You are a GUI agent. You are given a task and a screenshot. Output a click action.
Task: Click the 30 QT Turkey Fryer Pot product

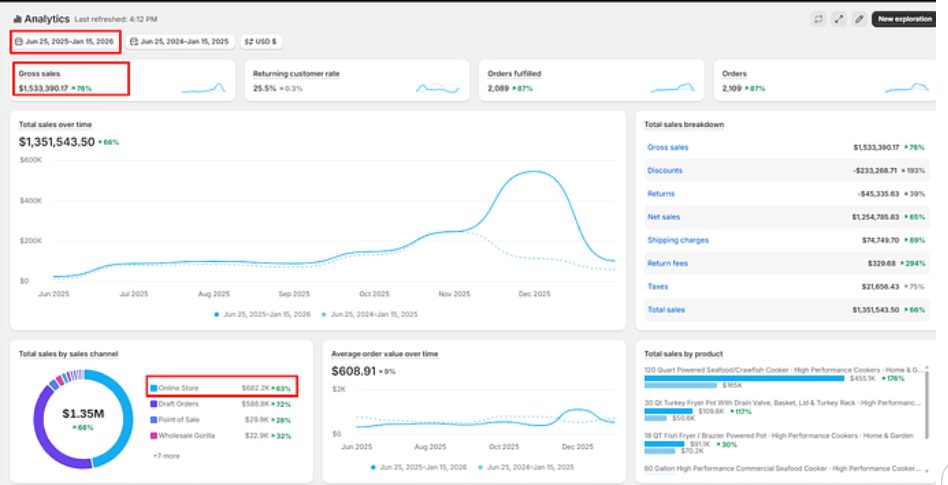(782, 403)
